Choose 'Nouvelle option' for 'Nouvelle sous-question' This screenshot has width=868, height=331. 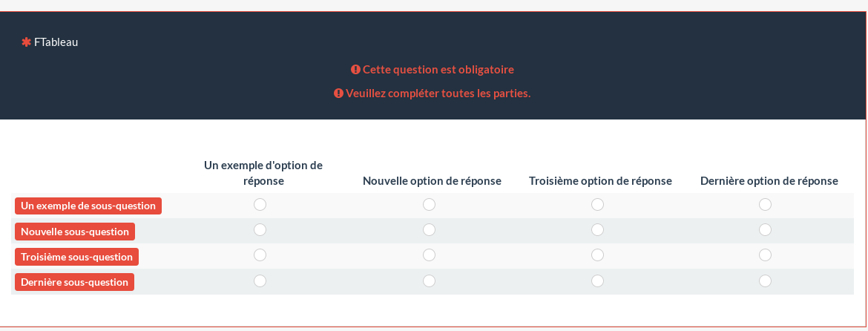[429, 230]
